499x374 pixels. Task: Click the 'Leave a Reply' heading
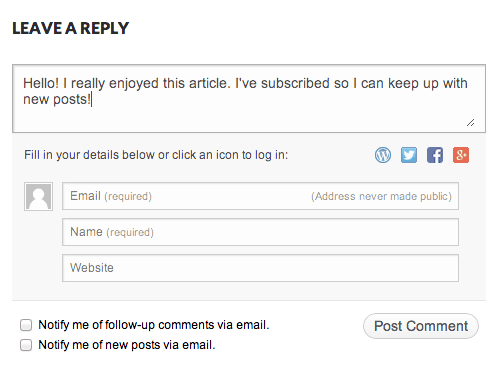click(x=70, y=28)
